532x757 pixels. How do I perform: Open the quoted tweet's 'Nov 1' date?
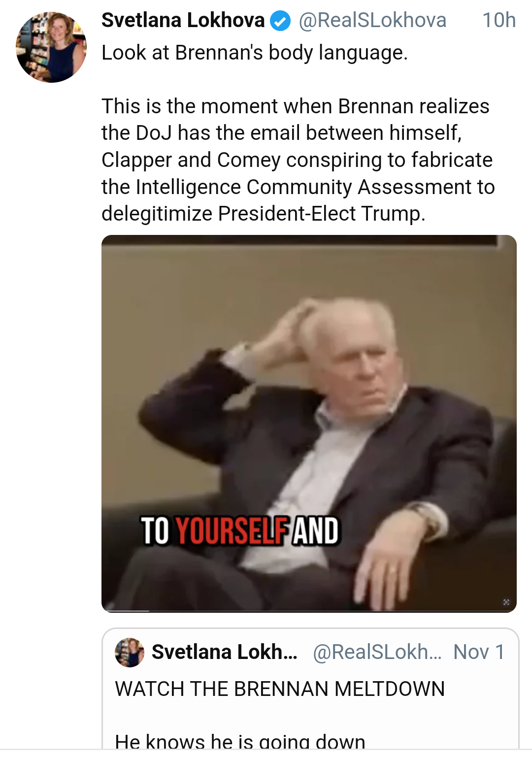(479, 652)
